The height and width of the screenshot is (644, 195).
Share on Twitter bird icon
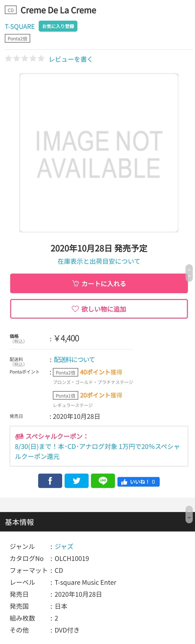[x=76, y=481]
